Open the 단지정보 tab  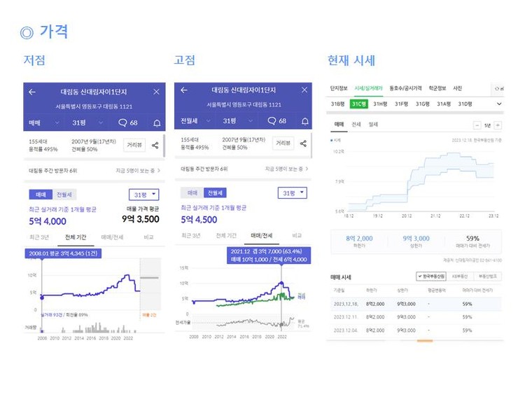339,88
